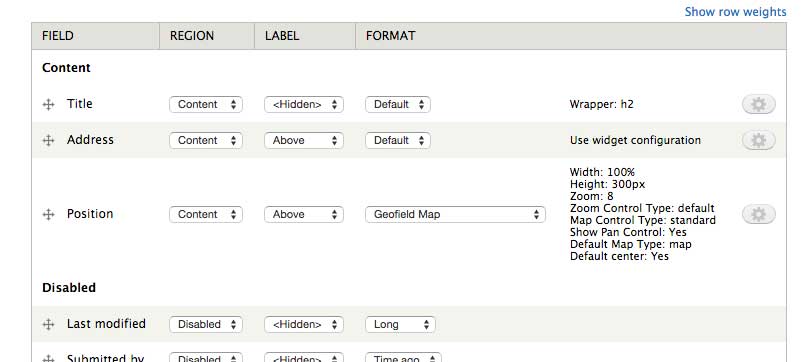Click the Submitted by row drag handle
The image size is (808, 362).
[x=48, y=358]
